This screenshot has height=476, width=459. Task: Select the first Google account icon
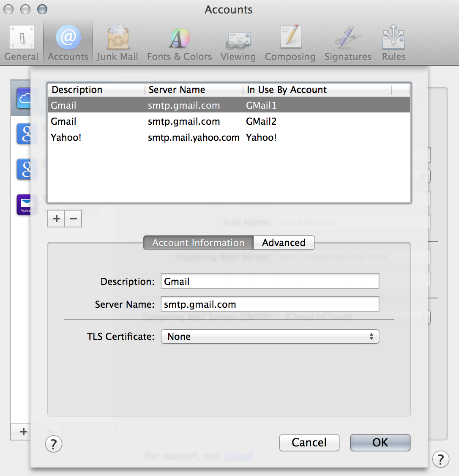click(24, 134)
